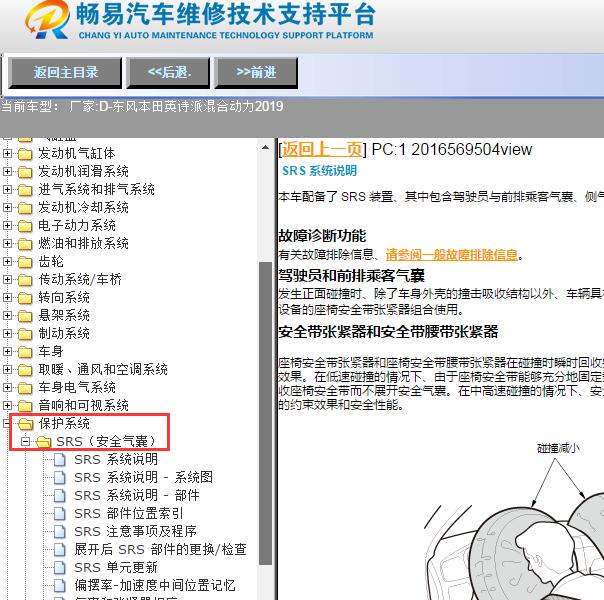The height and width of the screenshot is (600, 604).
Task: Click the 取暖、通风和空调系统 folder icon
Action: (25, 370)
